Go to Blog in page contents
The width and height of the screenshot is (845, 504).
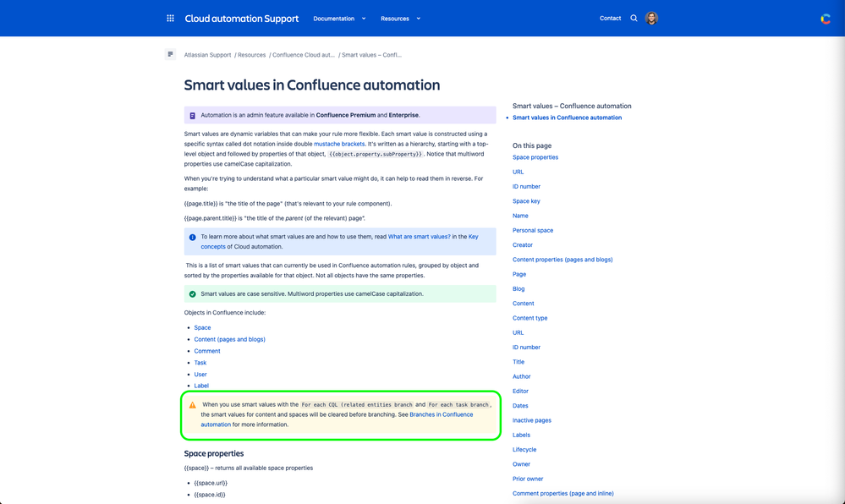click(519, 289)
